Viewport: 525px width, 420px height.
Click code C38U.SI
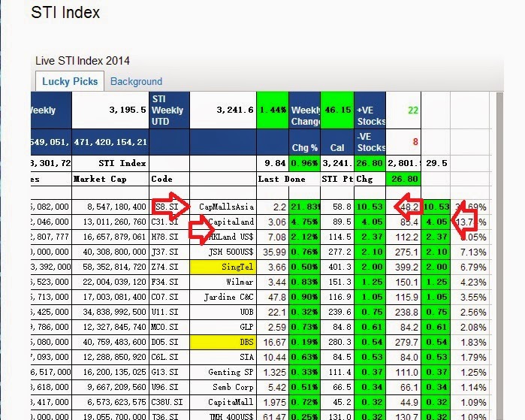click(x=167, y=402)
